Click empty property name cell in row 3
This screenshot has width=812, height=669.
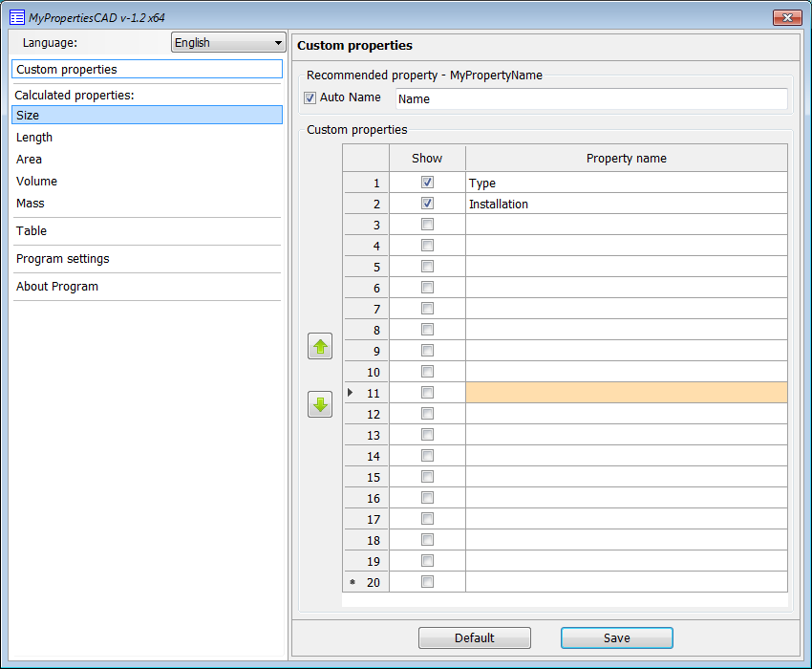pyautogui.click(x=627, y=225)
